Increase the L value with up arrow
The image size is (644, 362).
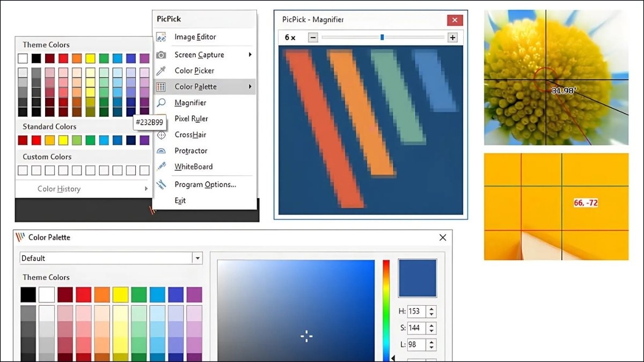pos(432,342)
